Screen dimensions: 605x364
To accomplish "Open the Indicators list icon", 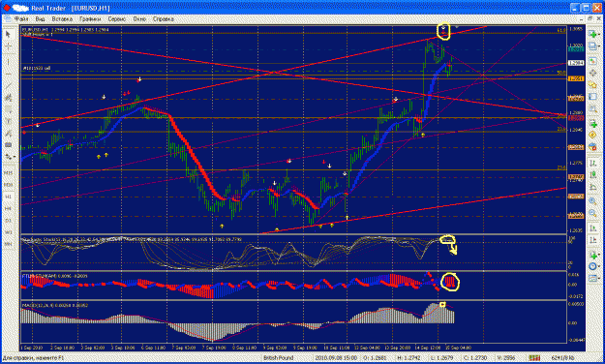I will point(592,256).
